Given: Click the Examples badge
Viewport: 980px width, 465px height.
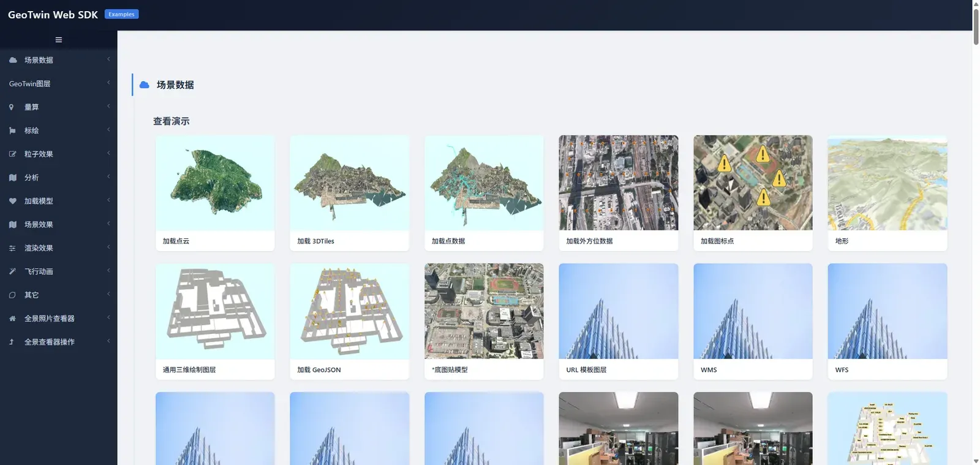Looking at the screenshot, I should [x=121, y=14].
